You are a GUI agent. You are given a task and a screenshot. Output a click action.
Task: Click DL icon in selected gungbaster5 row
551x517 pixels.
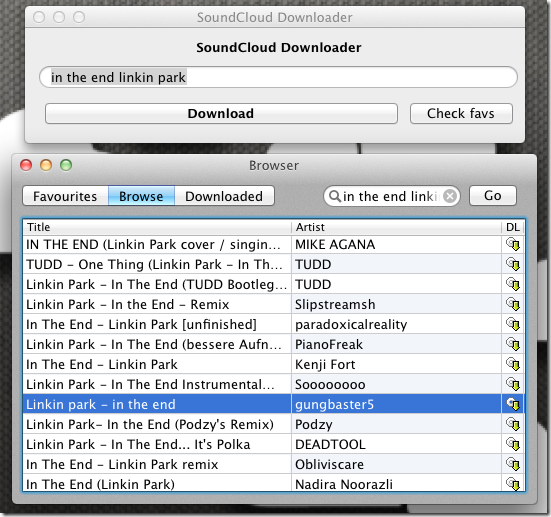click(513, 405)
